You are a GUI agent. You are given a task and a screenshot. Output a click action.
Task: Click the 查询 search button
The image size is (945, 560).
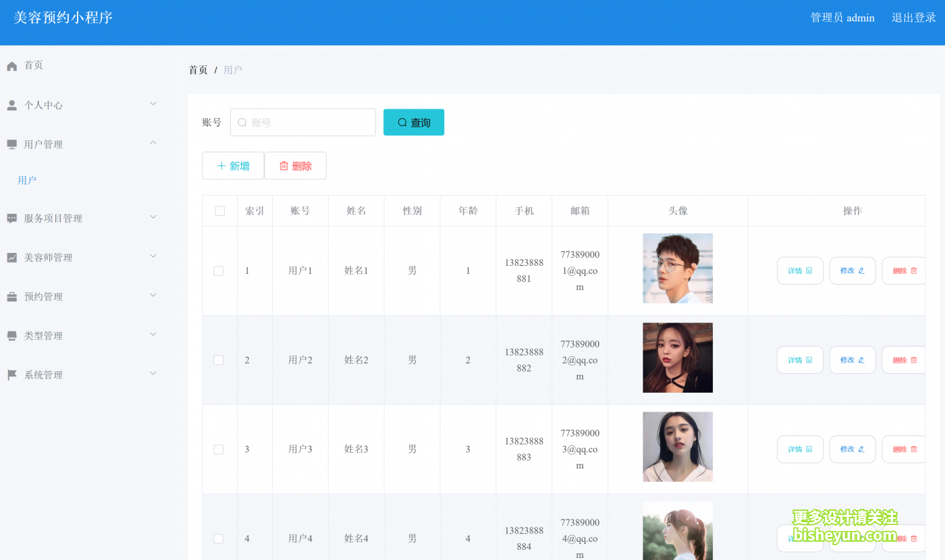[x=414, y=122]
